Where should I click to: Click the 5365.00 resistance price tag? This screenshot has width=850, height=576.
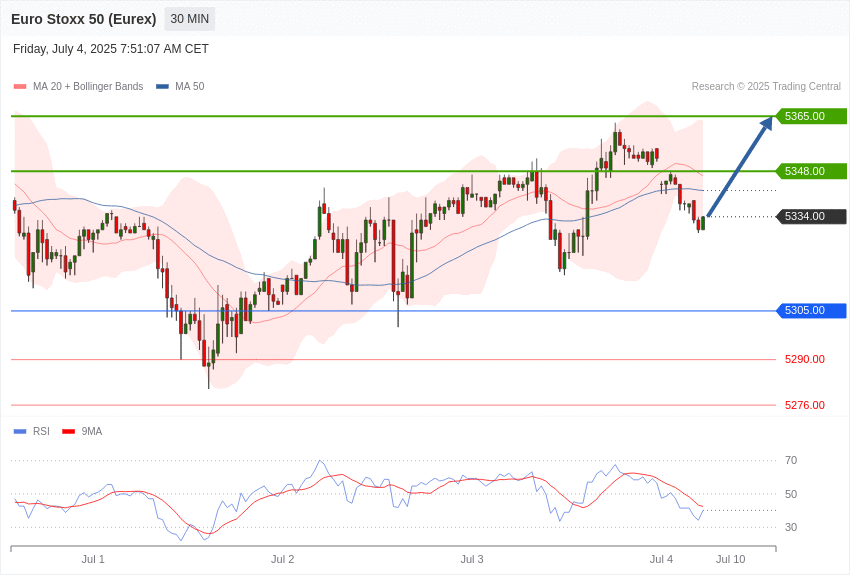(x=812, y=116)
